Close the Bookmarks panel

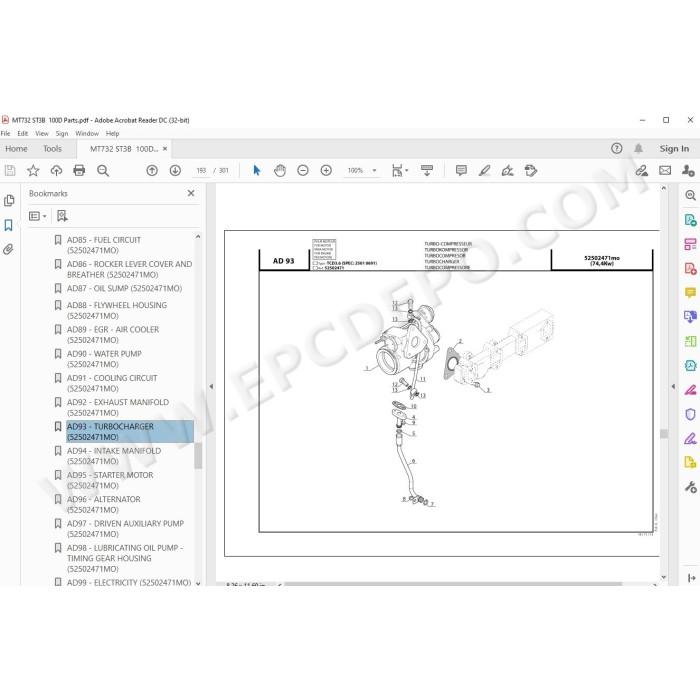coord(191,193)
